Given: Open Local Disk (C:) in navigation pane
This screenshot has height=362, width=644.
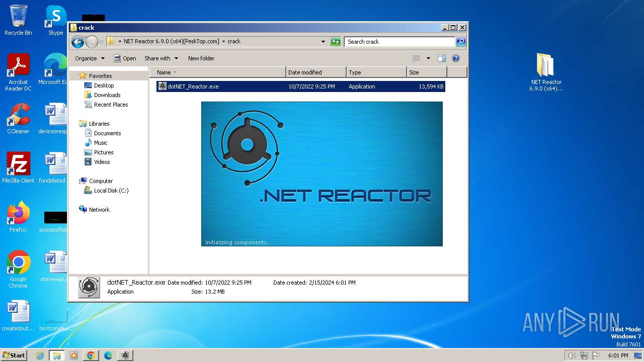Looking at the screenshot, I should pos(111,191).
